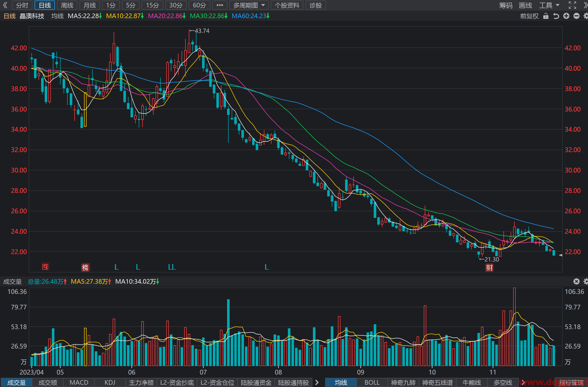Click the undo arrow icon in chart header
588x387 pixels.
point(556,16)
